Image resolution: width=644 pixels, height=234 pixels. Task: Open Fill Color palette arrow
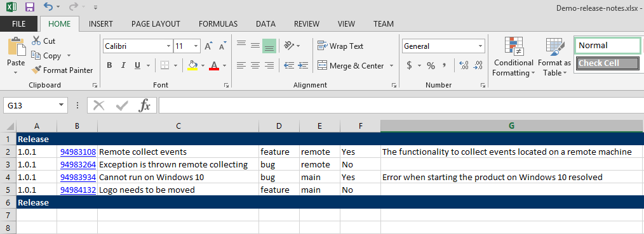(x=203, y=65)
